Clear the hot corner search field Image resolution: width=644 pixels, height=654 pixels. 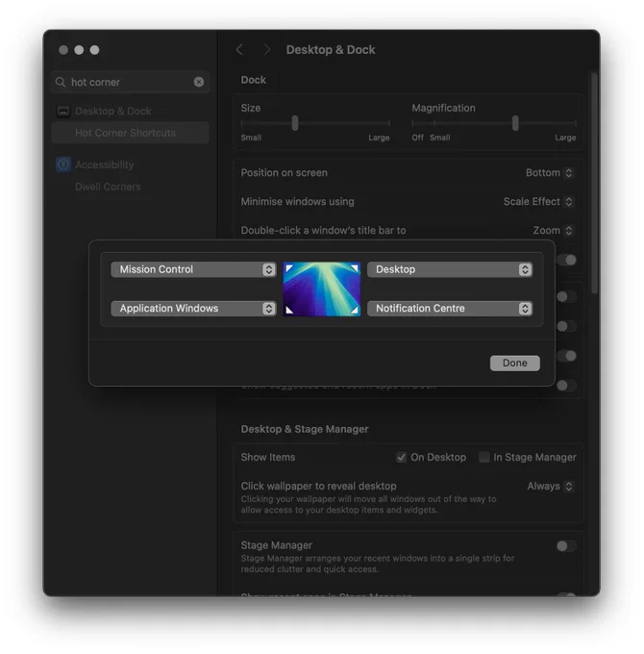point(199,82)
